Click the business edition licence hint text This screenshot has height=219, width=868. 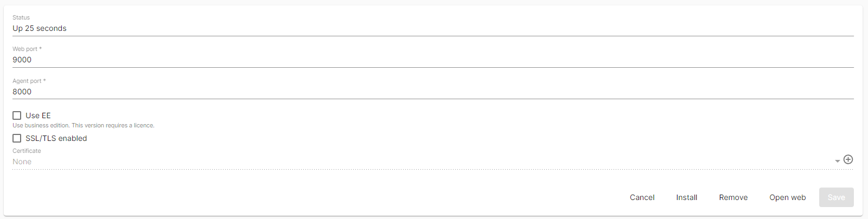[84, 125]
